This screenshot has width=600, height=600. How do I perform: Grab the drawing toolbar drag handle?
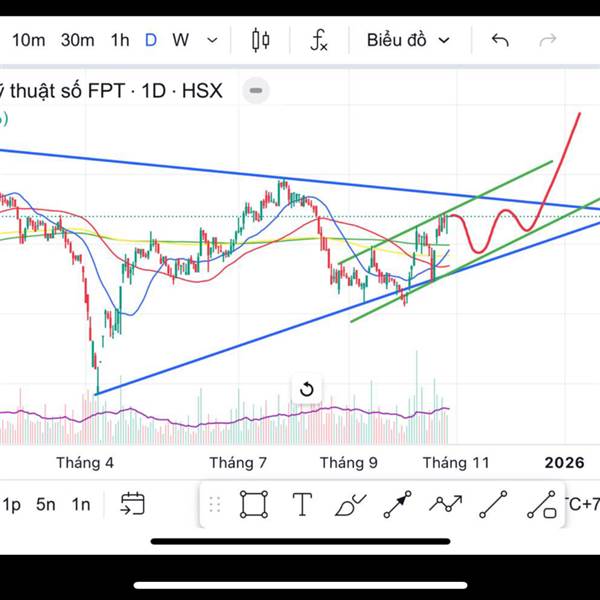pyautogui.click(x=214, y=504)
